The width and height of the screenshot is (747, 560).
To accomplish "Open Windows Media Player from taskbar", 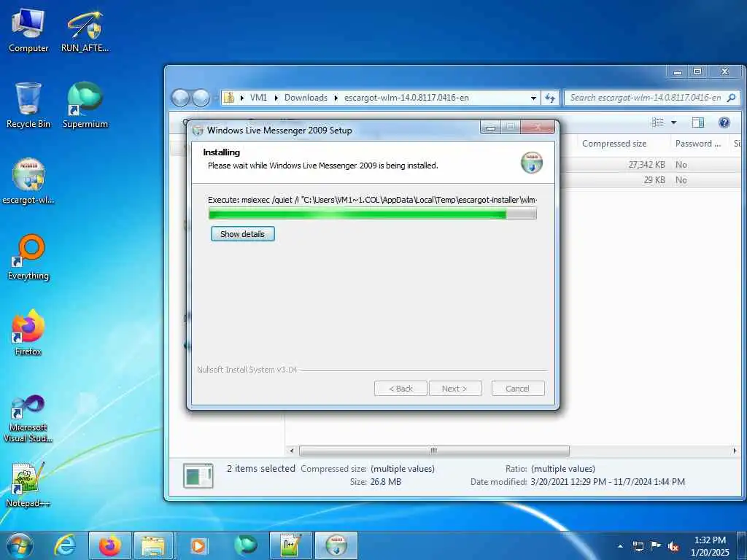I will point(198,545).
